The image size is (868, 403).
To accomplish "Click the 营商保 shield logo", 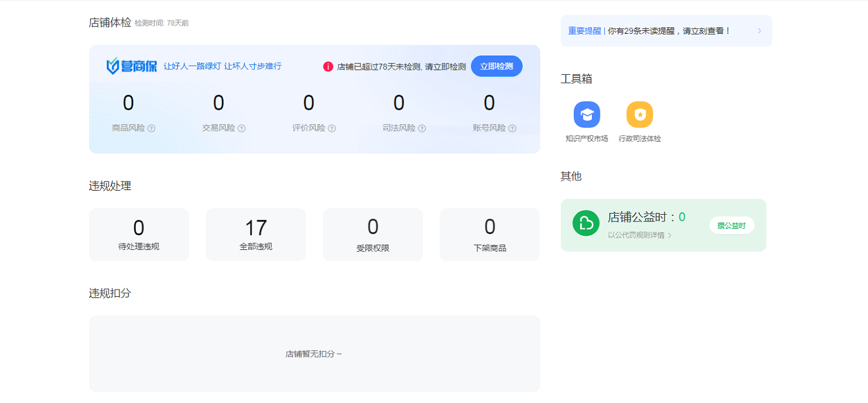I will coord(131,66).
